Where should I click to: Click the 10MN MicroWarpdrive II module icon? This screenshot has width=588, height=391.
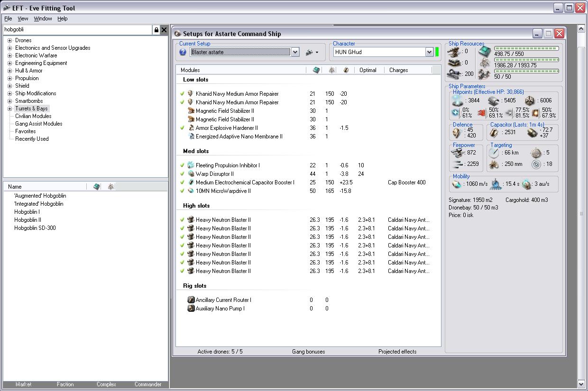(191, 191)
